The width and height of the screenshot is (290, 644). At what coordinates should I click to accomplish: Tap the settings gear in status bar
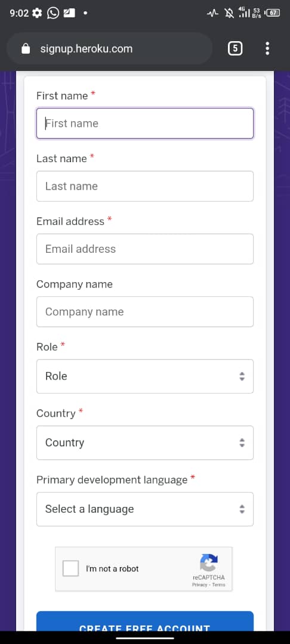pyautogui.click(x=38, y=13)
